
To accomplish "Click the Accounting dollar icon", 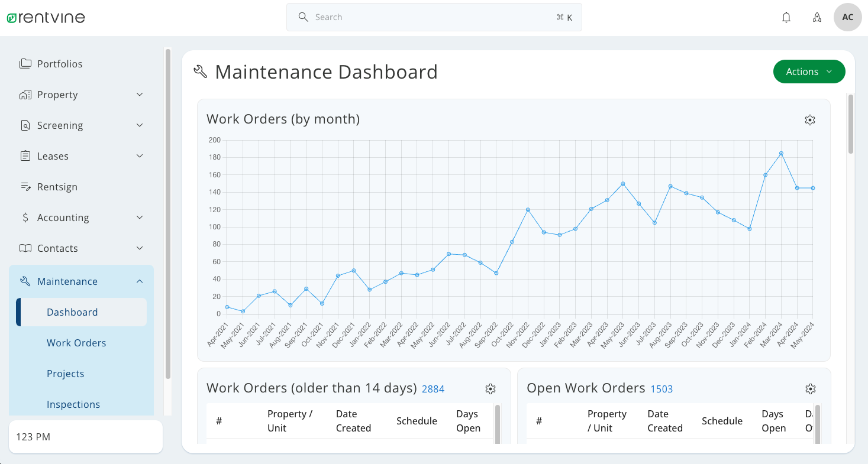I will (x=25, y=217).
